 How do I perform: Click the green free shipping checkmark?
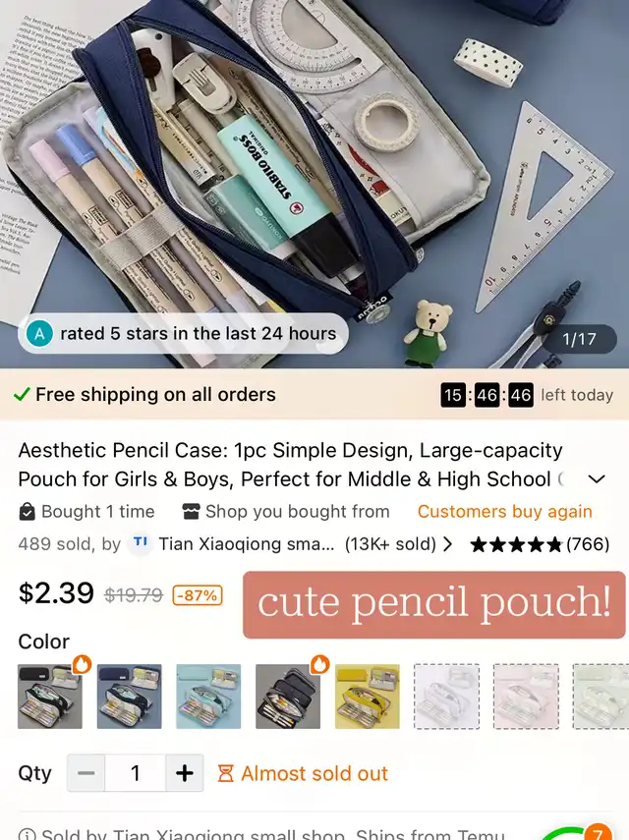(x=22, y=395)
